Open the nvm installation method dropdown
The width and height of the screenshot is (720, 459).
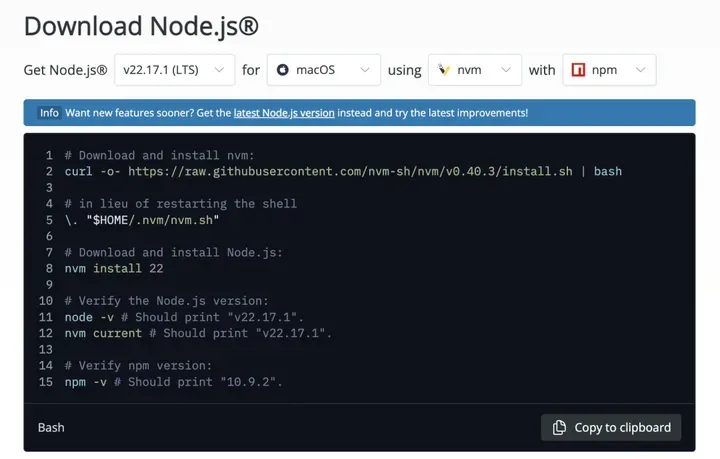click(475, 70)
